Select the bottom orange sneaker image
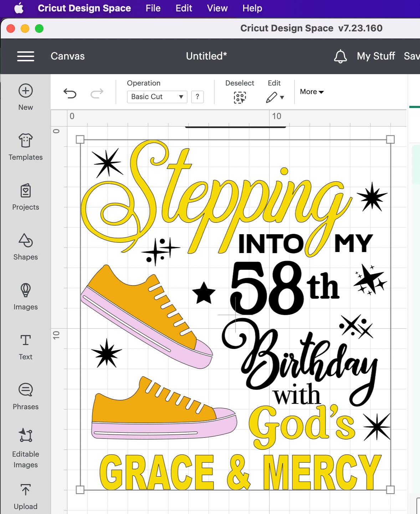Viewport: 420px width, 514px height. [x=164, y=407]
